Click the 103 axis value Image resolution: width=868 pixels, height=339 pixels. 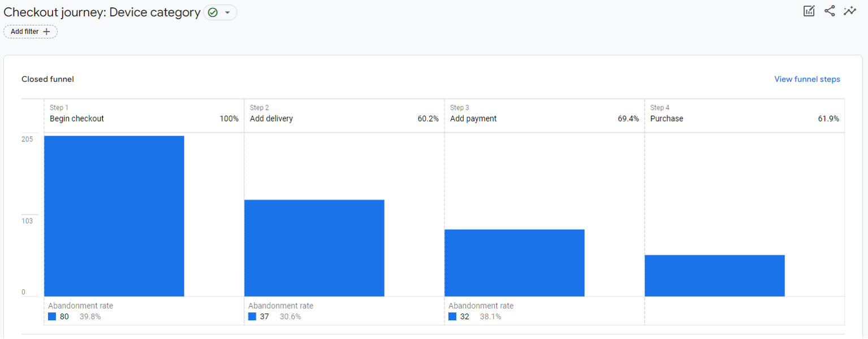click(x=27, y=221)
